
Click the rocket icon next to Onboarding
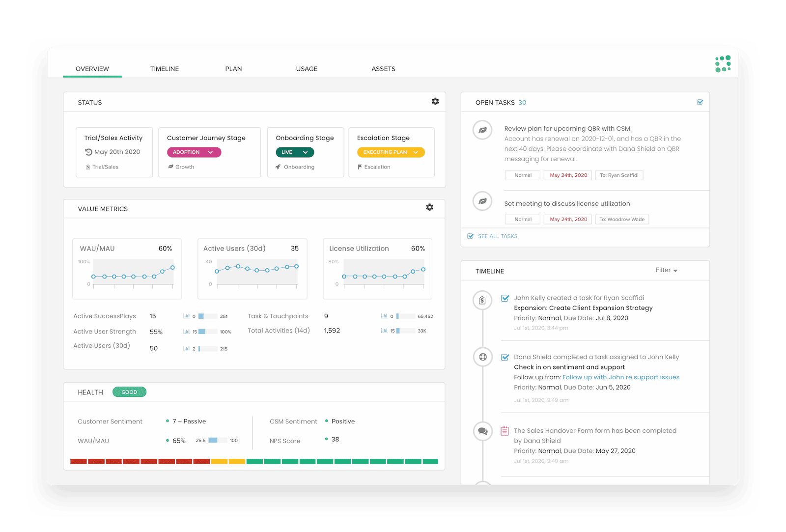coord(278,167)
